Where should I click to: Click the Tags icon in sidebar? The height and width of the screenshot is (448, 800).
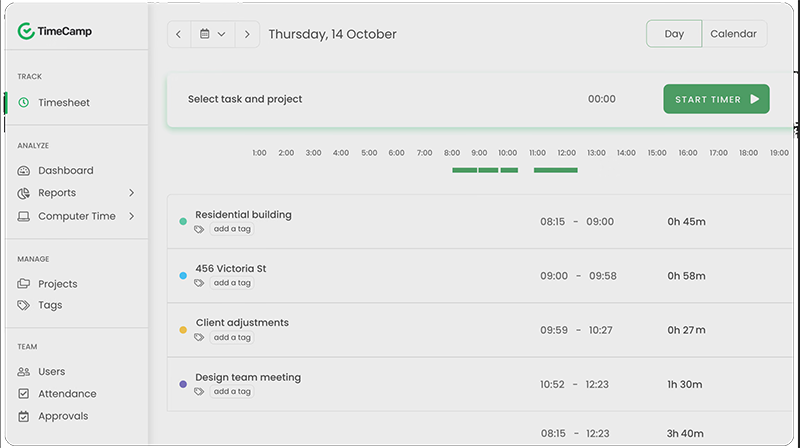(24, 306)
